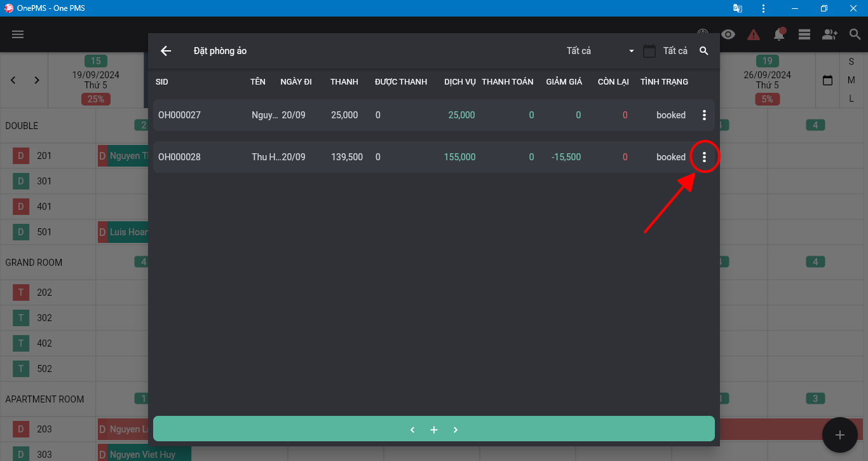Click room 201 status badge D
This screenshot has width=868, height=461.
coord(21,156)
